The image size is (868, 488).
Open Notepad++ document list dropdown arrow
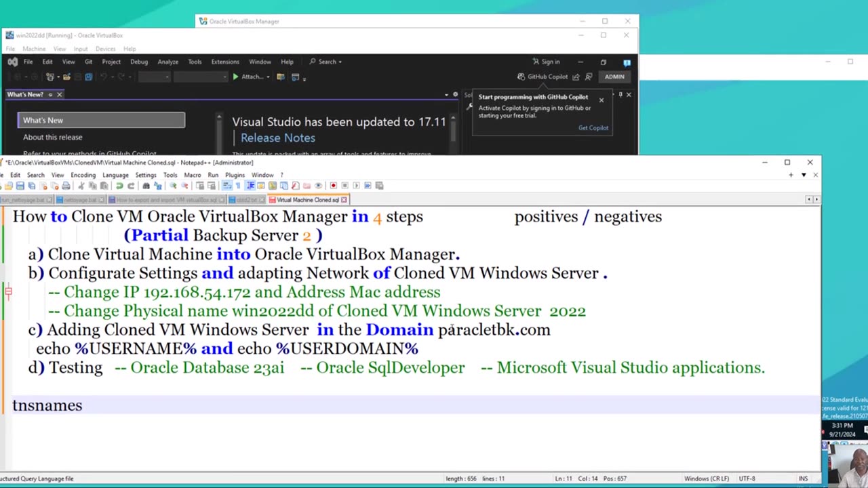pyautogui.click(x=804, y=175)
